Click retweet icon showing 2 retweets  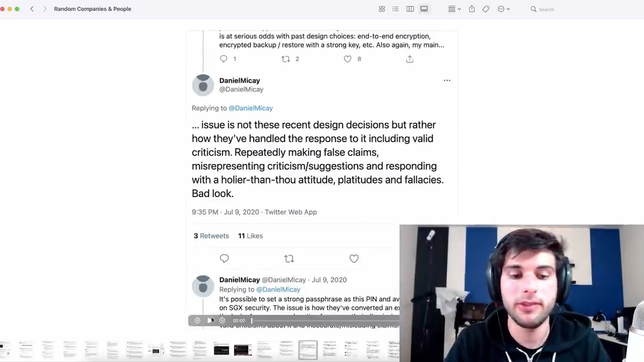(x=286, y=59)
